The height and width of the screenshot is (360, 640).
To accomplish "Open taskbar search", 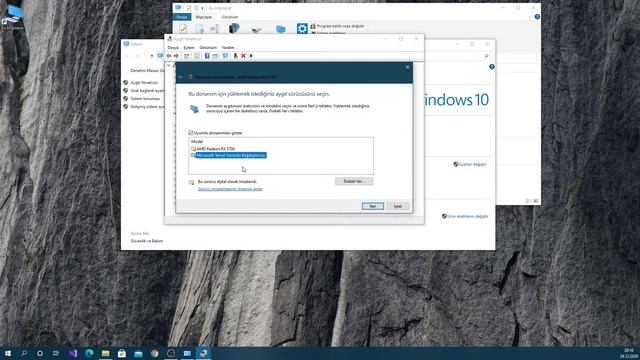I will [24, 353].
